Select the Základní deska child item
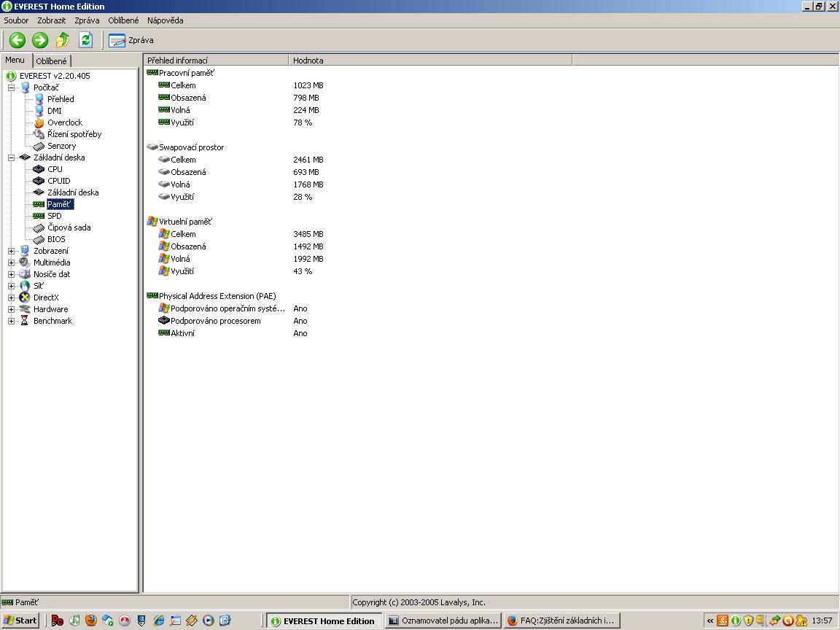The width and height of the screenshot is (840, 630). 73,192
